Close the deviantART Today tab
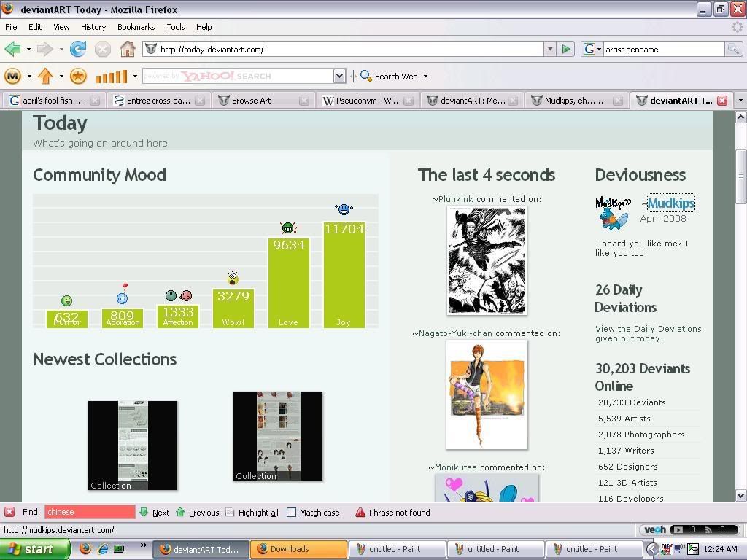747x560 pixels. [x=722, y=101]
